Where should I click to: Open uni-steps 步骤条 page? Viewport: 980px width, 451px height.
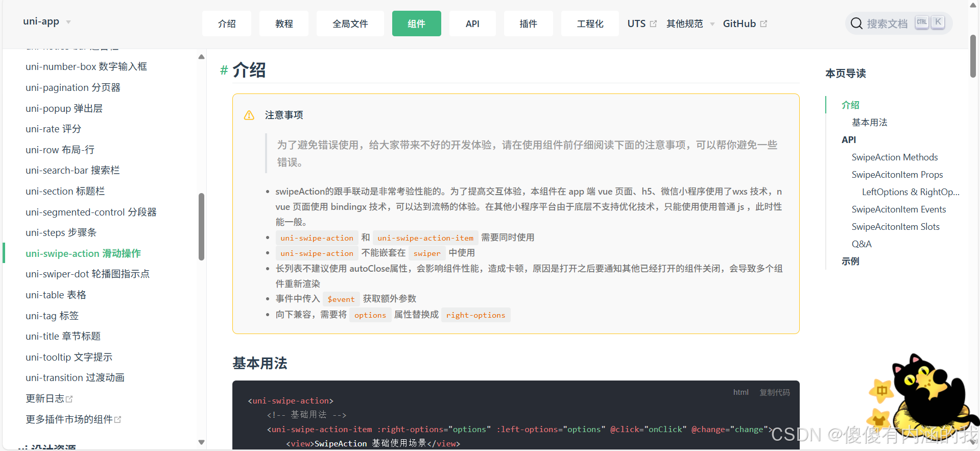(x=61, y=232)
